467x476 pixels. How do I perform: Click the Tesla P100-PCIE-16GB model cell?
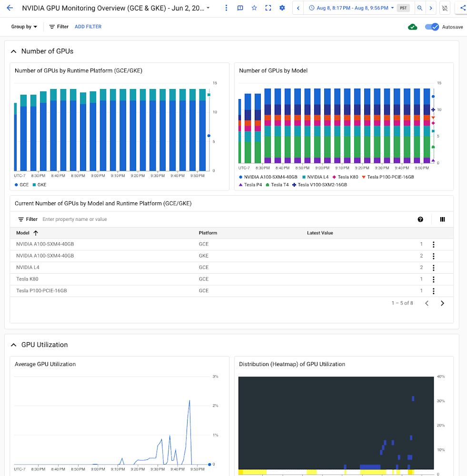tap(41, 291)
